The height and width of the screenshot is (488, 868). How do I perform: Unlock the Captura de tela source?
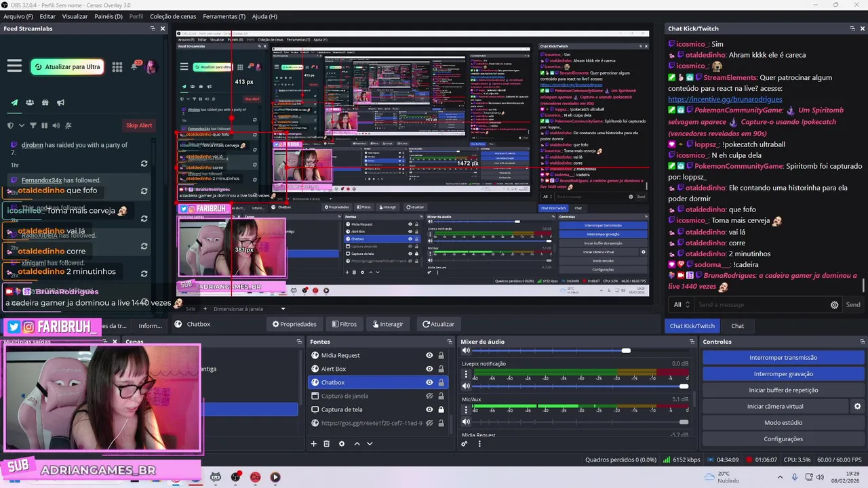pos(441,409)
